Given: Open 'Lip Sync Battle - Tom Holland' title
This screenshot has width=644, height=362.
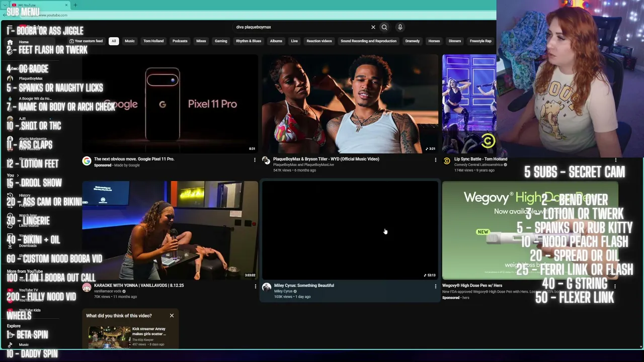Looking at the screenshot, I should tap(480, 159).
